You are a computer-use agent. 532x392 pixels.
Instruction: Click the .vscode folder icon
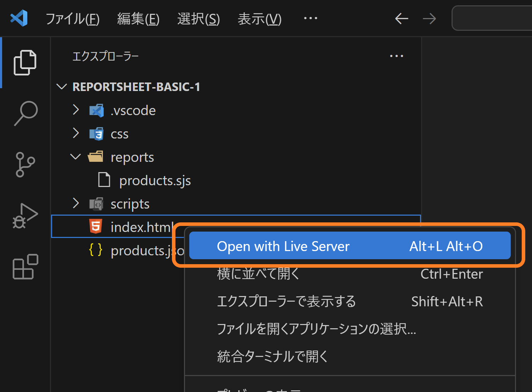pos(96,110)
